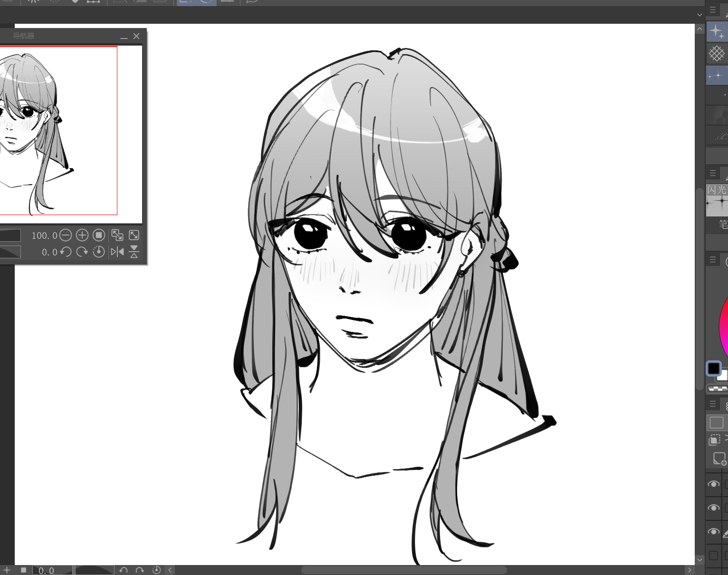Select the crosshatch mesh sub tool
This screenshot has width=728, height=575.
click(x=716, y=53)
